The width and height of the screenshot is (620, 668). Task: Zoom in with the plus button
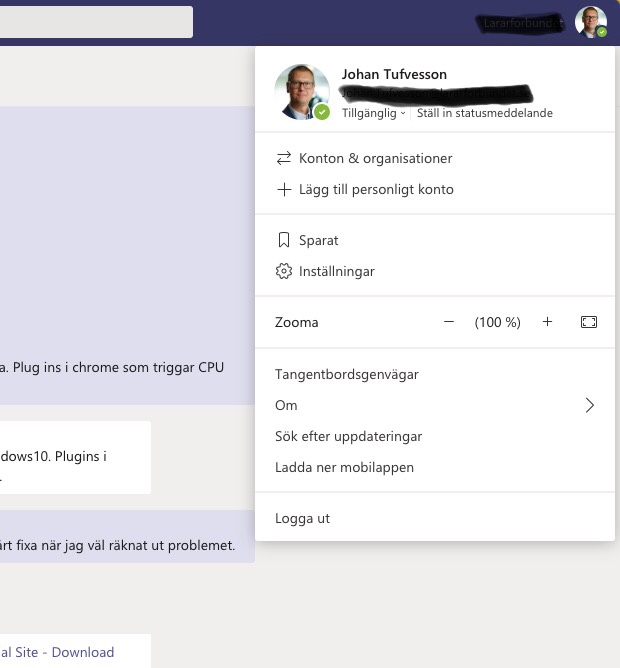547,322
